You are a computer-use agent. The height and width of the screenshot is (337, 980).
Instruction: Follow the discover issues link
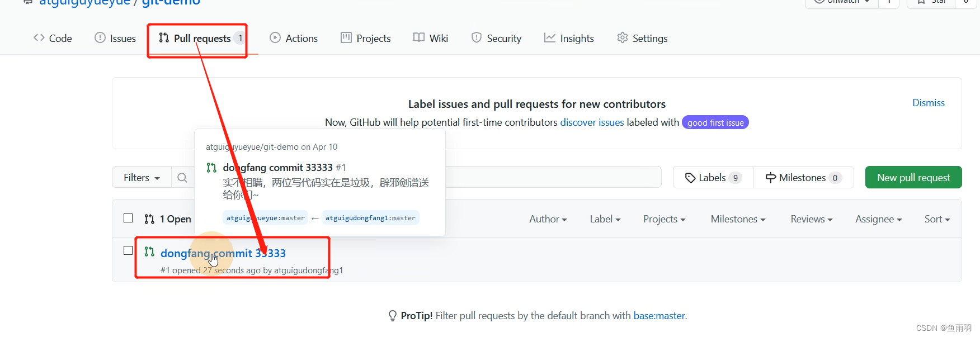[592, 122]
